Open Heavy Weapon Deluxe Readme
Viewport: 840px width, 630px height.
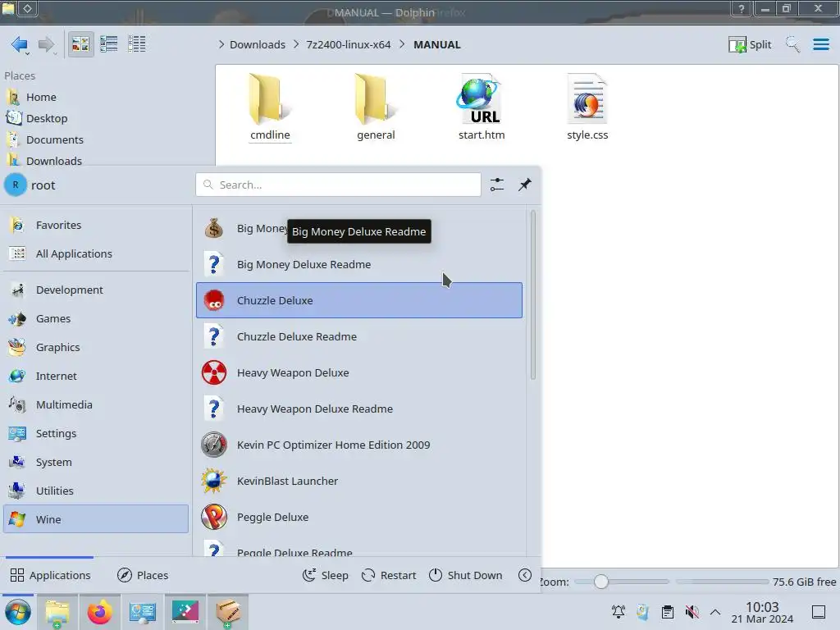click(359, 409)
